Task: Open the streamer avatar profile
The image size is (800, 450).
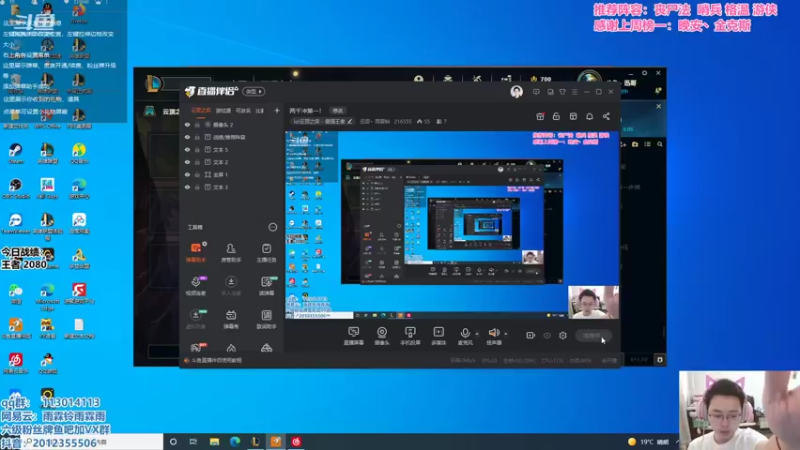Action: (516, 92)
